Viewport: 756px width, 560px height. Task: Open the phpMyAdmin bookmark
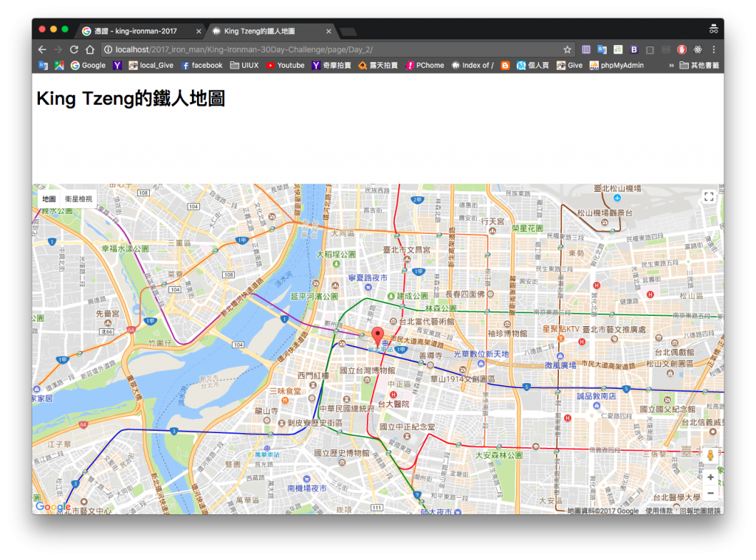click(x=616, y=66)
